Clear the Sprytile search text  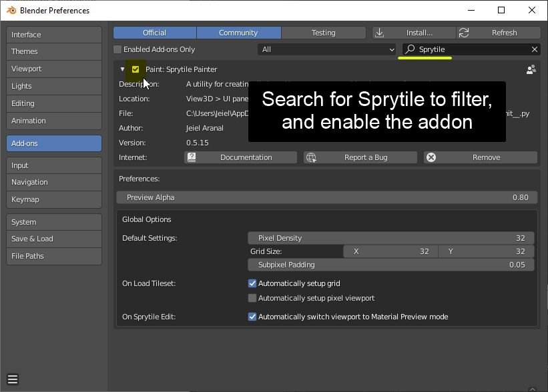535,49
